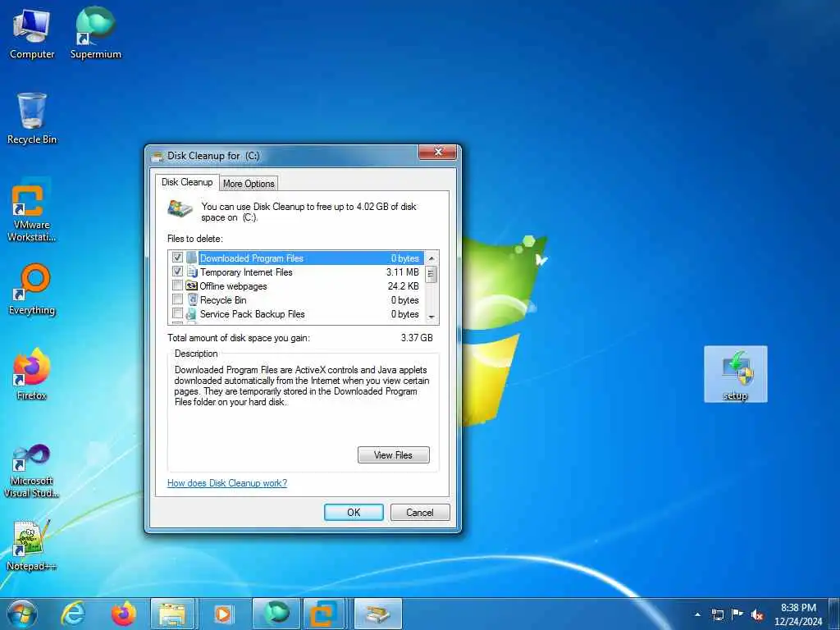Image resolution: width=840 pixels, height=630 pixels.
Task: Open the Action Center flag icon
Action: 737,614
